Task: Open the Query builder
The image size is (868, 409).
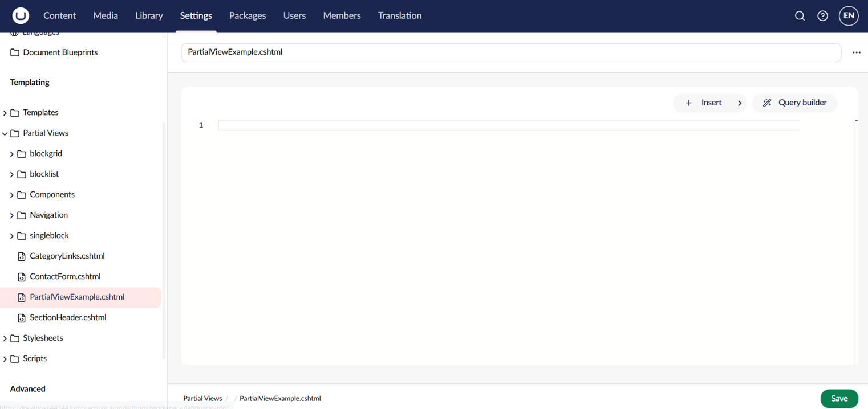Action: point(794,103)
